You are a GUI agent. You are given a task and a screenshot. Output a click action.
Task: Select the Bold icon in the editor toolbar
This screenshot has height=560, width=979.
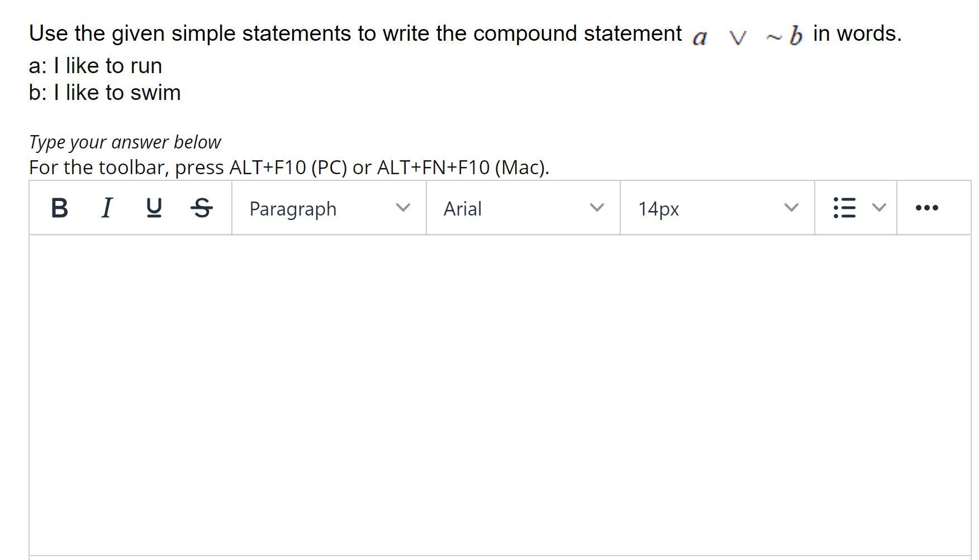[60, 208]
